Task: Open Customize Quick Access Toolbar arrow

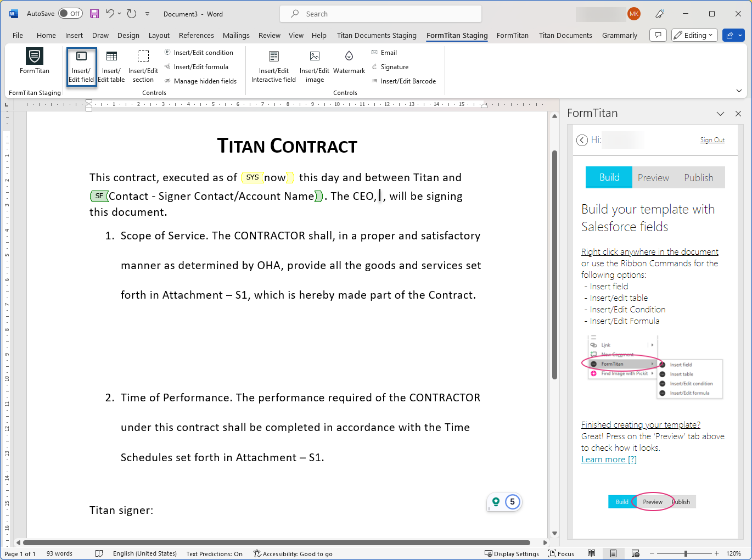Action: (147, 14)
